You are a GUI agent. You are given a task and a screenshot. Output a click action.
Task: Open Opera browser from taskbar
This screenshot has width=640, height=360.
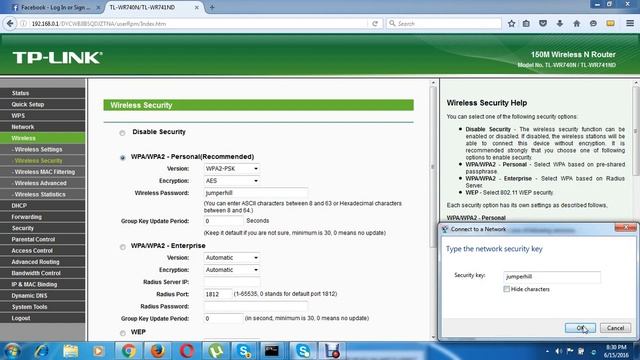tap(187, 351)
